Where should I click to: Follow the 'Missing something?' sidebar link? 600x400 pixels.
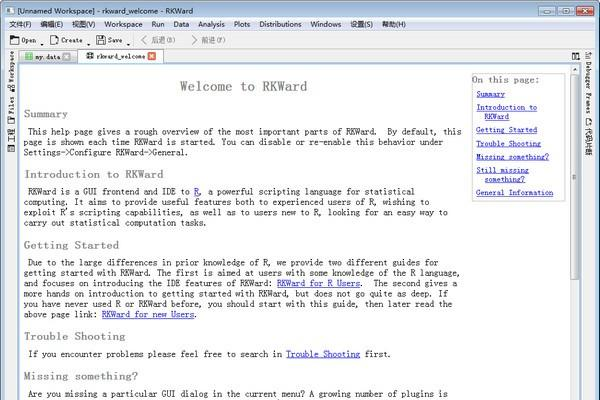pyautogui.click(x=512, y=157)
